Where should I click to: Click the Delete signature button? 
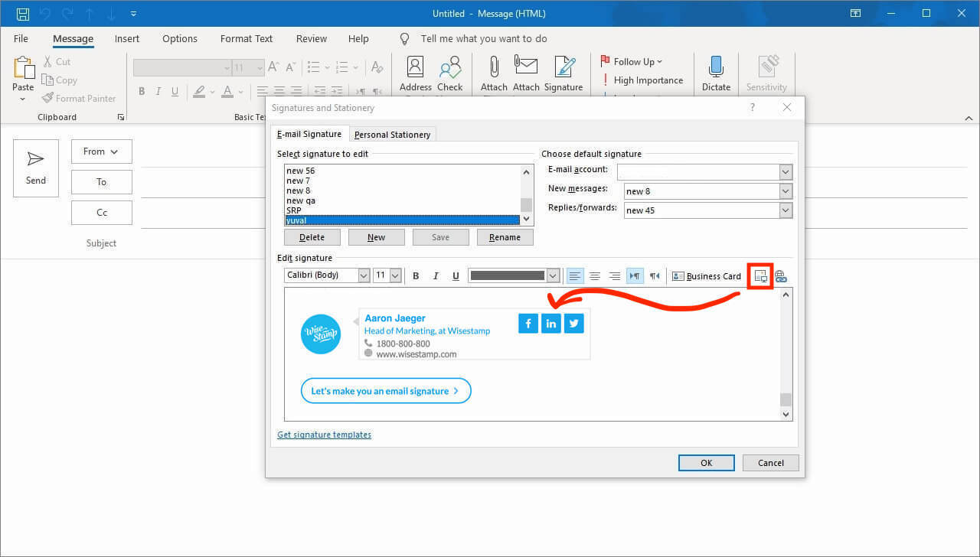[312, 237]
